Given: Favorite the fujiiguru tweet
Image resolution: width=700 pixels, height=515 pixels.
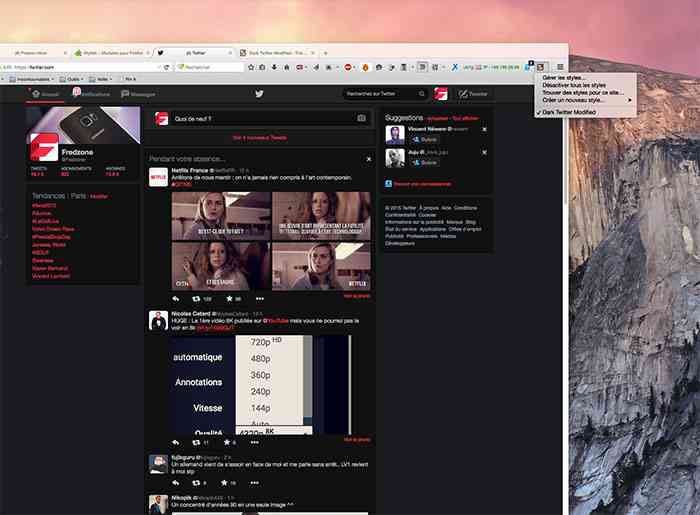Looking at the screenshot, I should click(225, 482).
